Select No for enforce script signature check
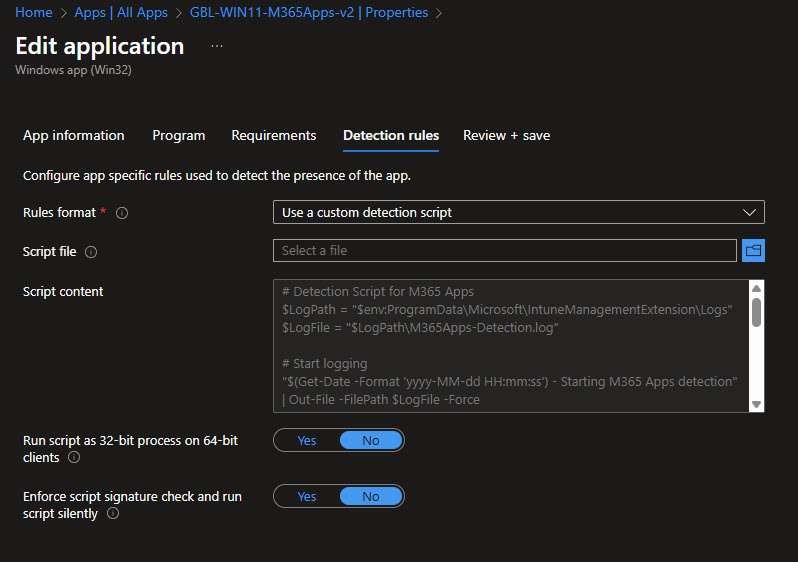The height and width of the screenshot is (562, 798). 370,496
